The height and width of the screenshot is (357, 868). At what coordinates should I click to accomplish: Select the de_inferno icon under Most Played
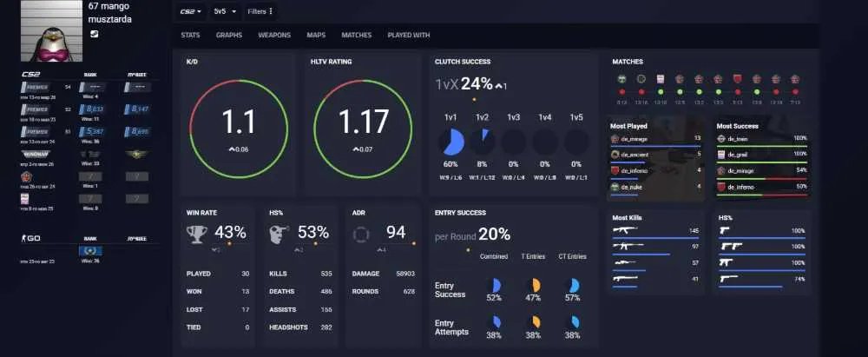[x=615, y=171]
